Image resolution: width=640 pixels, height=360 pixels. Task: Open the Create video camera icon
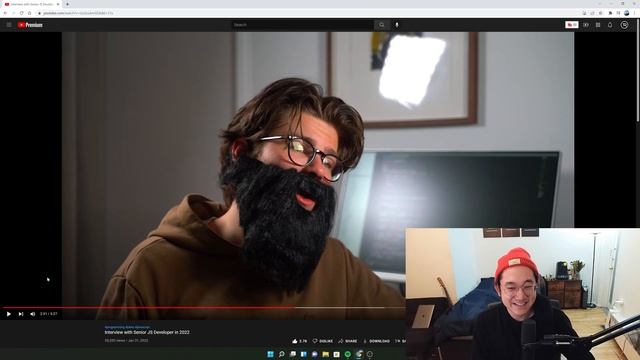(586, 25)
